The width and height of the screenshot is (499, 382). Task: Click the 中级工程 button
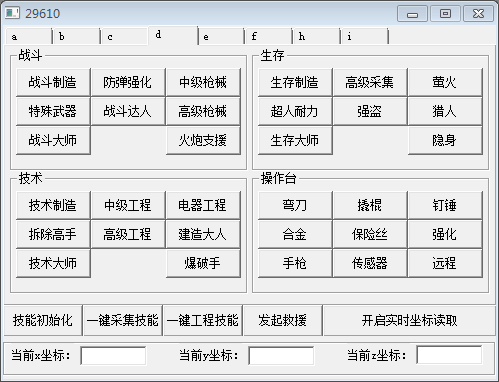click(128, 205)
